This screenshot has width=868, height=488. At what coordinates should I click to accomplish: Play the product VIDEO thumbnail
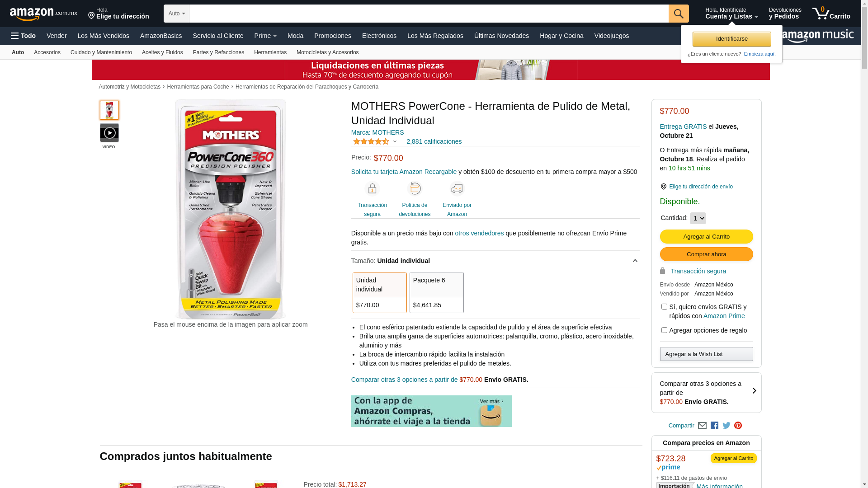109,133
